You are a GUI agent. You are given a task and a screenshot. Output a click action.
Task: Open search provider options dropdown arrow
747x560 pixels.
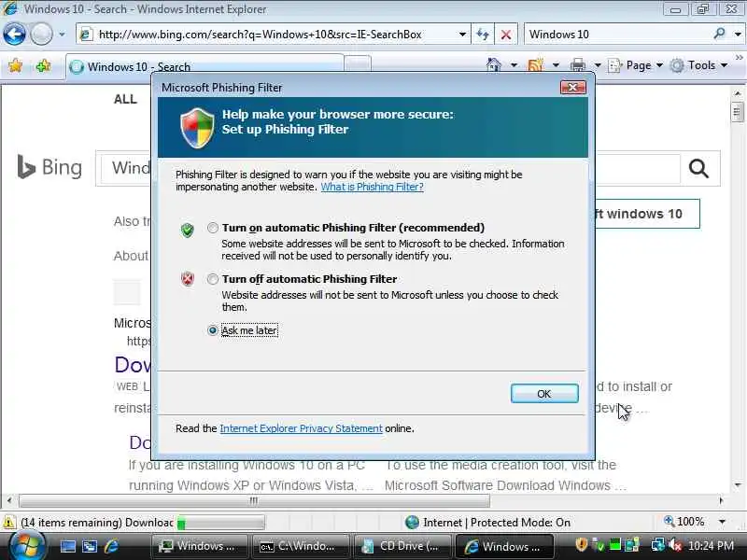coord(738,35)
